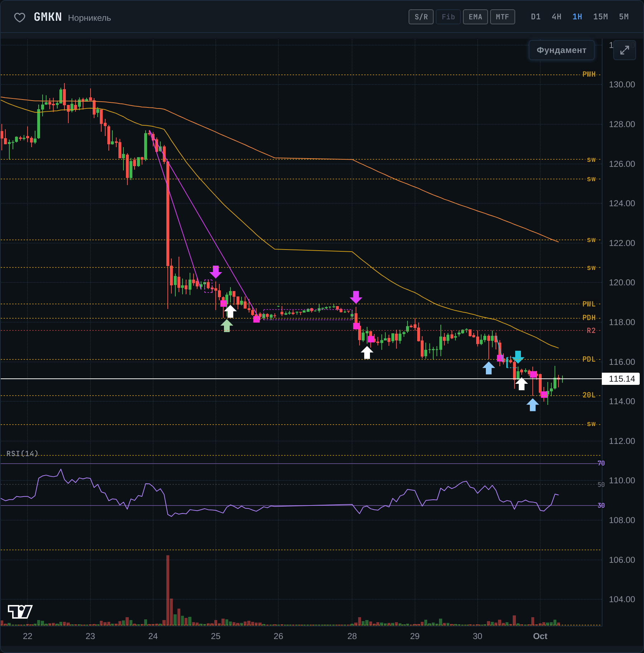This screenshot has width=644, height=653.
Task: Enable the Fib overlay
Action: pyautogui.click(x=448, y=17)
